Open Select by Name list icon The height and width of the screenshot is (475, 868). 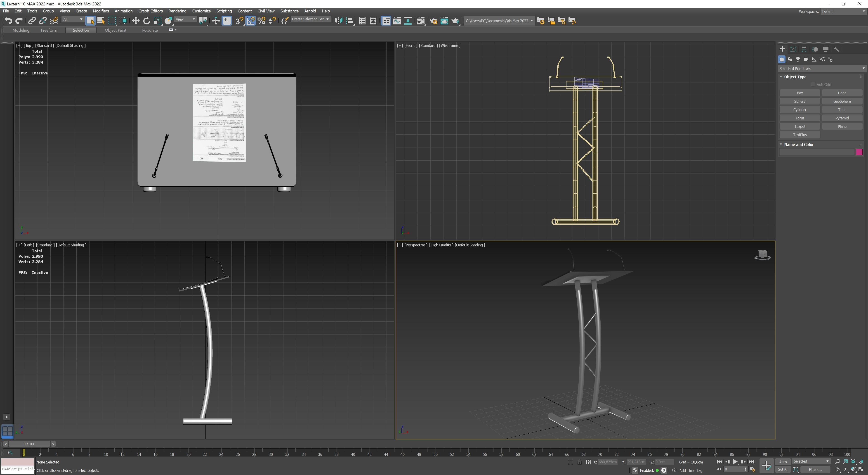[x=101, y=21]
